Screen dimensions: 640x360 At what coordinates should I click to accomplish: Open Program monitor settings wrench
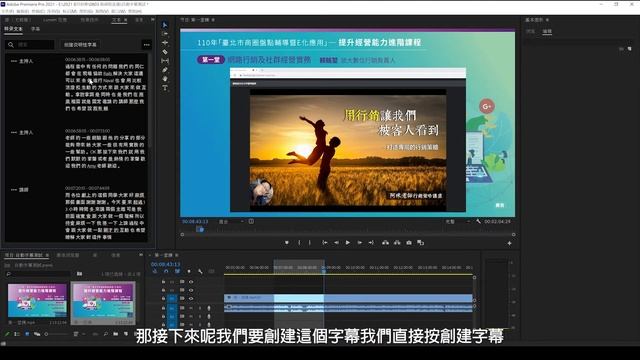478,221
